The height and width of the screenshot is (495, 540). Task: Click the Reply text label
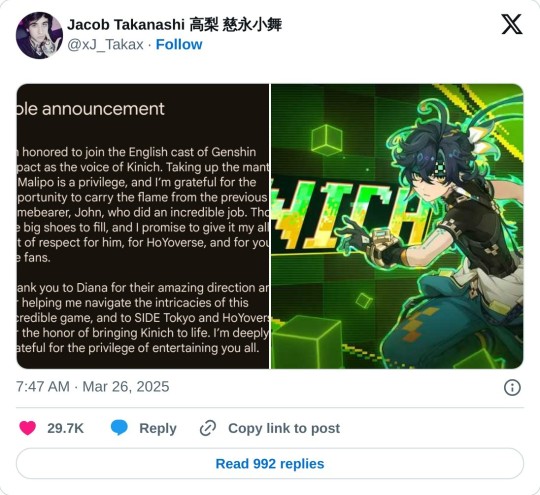[158, 428]
